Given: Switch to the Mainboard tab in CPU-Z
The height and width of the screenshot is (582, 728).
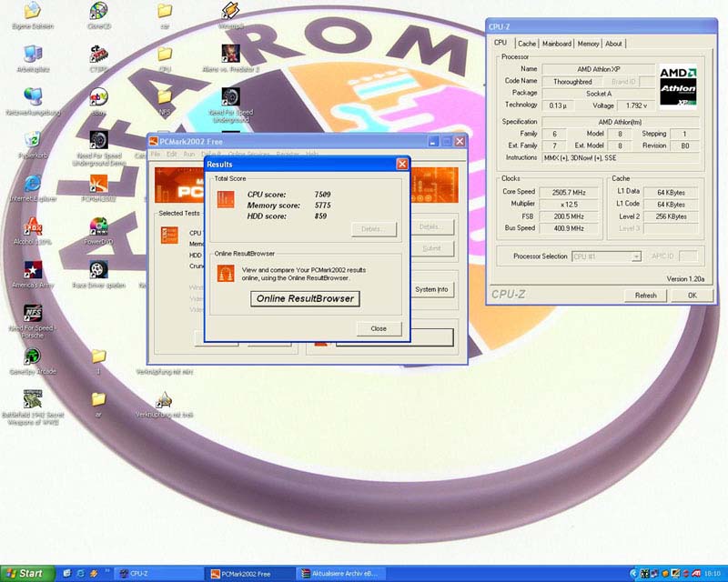Looking at the screenshot, I should pos(557,44).
